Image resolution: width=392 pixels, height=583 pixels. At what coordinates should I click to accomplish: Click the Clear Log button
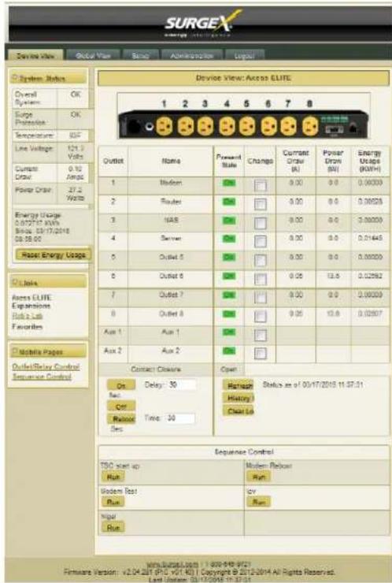pos(239,410)
